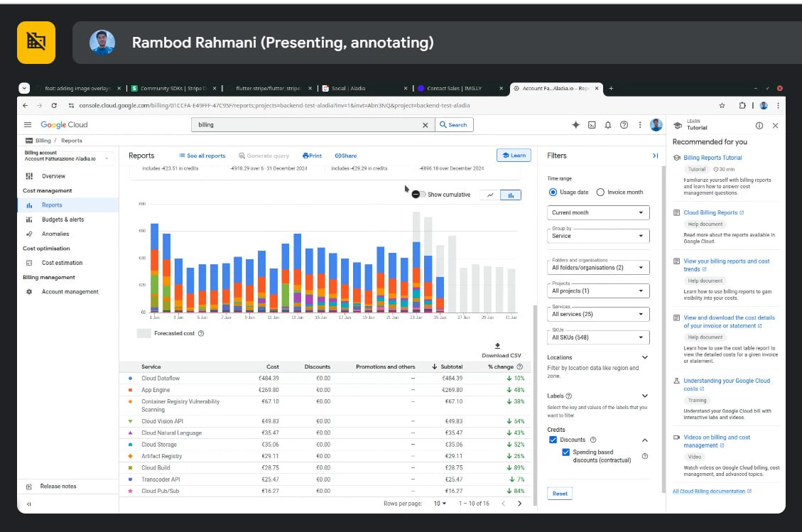Open help icon next to Discounts checkbox
The height and width of the screenshot is (532, 802).
593,440
